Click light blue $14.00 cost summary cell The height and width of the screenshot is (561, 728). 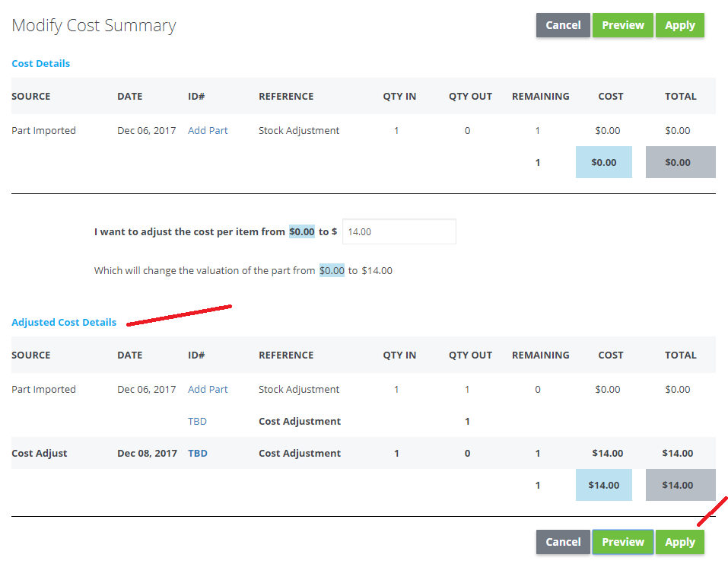[x=603, y=485]
